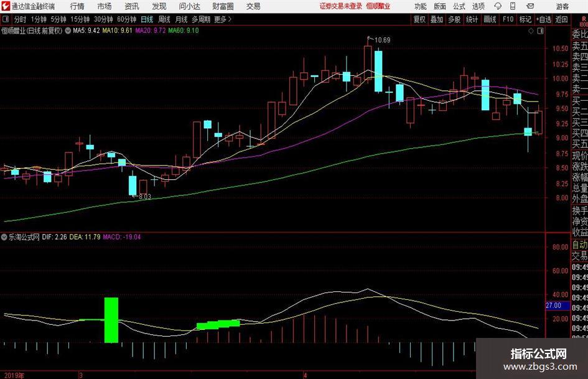Click the 通达信 red logo icon
Viewport: 588px width, 379px height.
(x=6, y=6)
